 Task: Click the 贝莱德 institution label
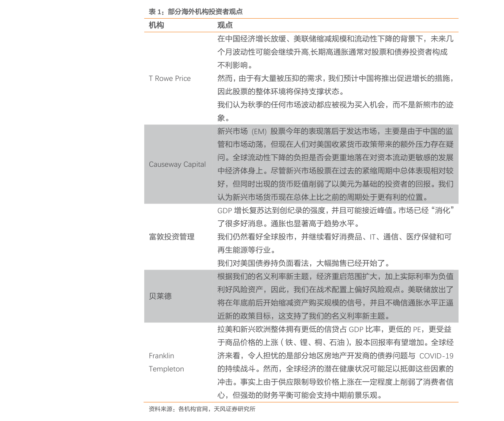[160, 296]
